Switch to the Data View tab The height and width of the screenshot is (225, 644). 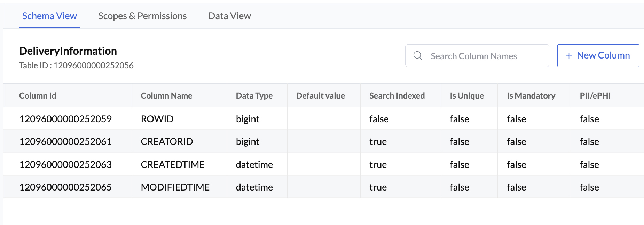[229, 16]
